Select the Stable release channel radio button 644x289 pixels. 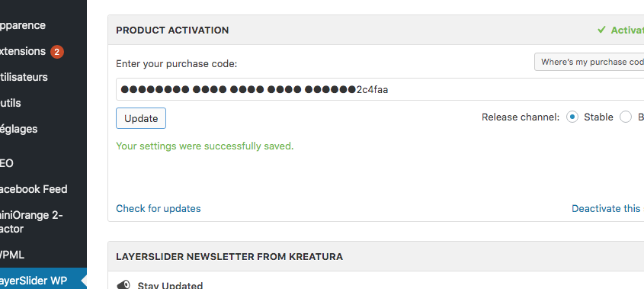tap(572, 117)
